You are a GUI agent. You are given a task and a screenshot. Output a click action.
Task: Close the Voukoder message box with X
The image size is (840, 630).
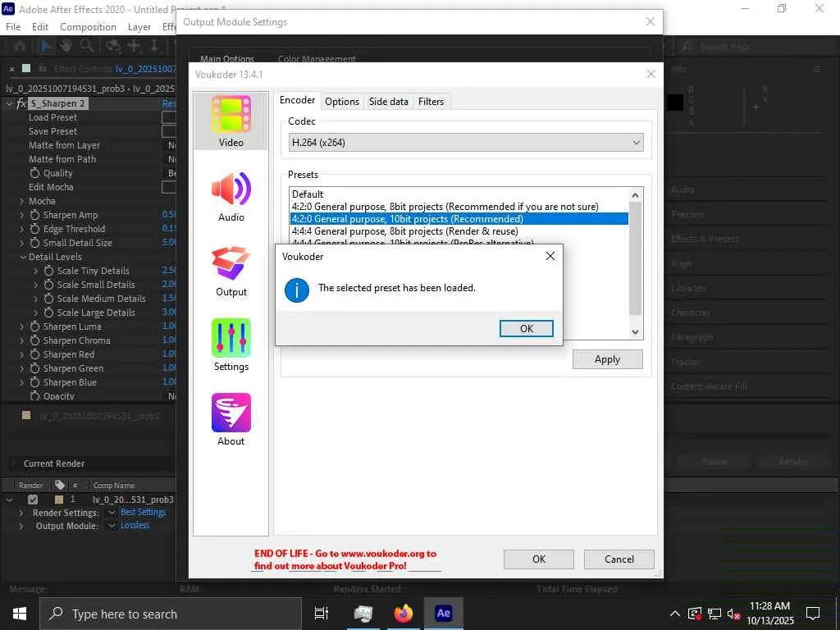[x=550, y=256]
